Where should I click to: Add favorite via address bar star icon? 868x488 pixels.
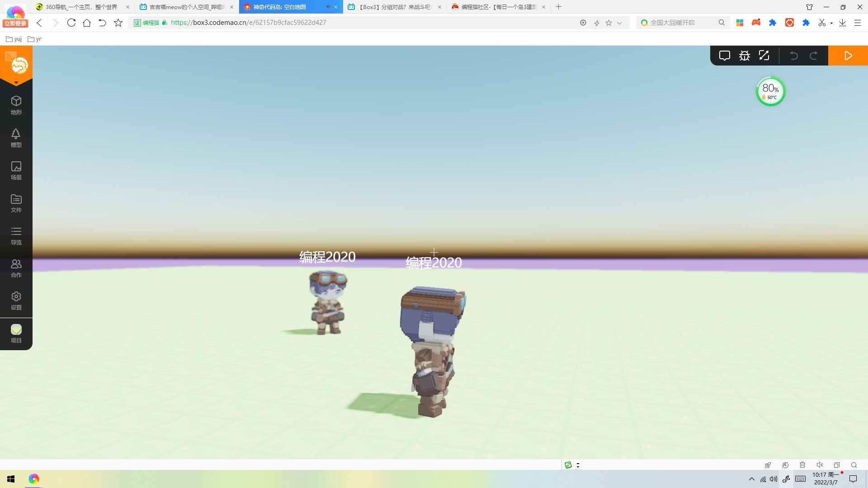609,23
